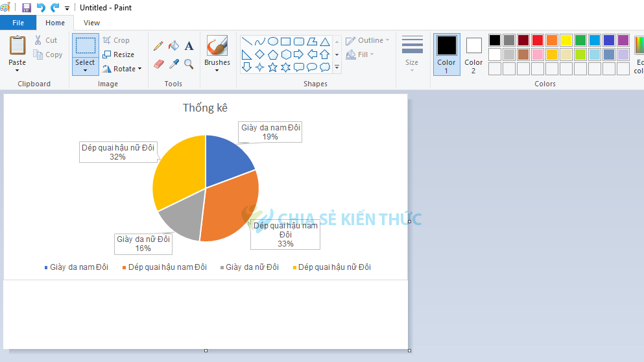This screenshot has width=644, height=362.
Task: Switch to the View tab
Action: tap(91, 23)
